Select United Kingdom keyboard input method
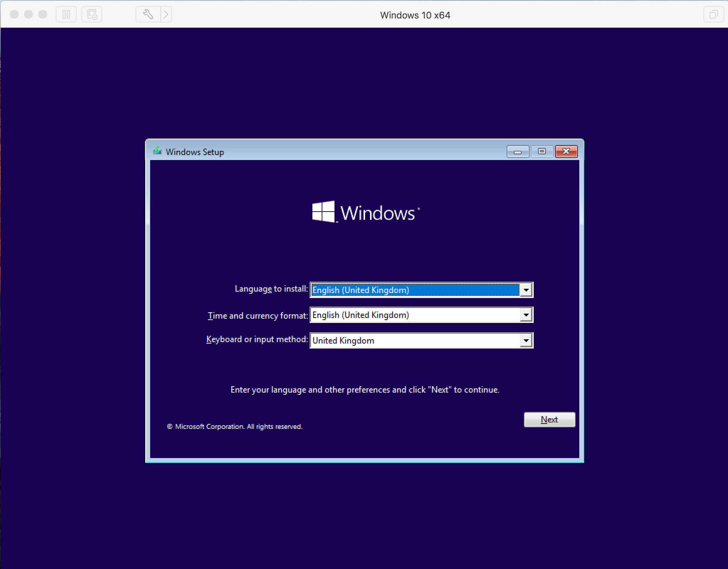 [x=420, y=340]
